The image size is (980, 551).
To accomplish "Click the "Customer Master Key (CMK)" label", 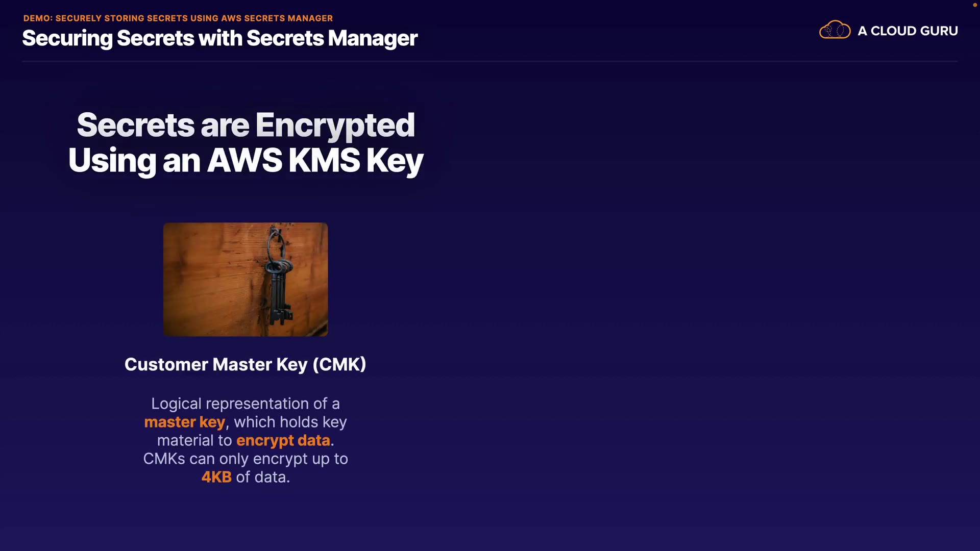I will click(x=245, y=364).
